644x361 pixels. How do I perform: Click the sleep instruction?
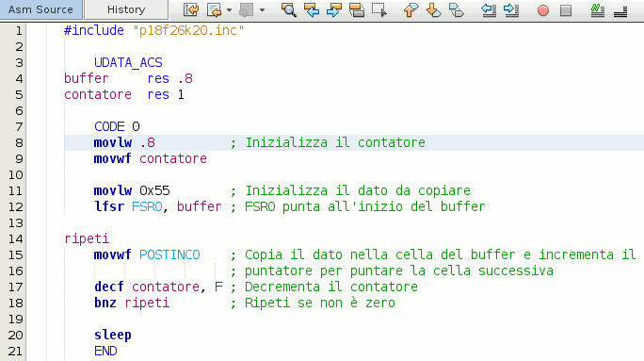tap(113, 336)
